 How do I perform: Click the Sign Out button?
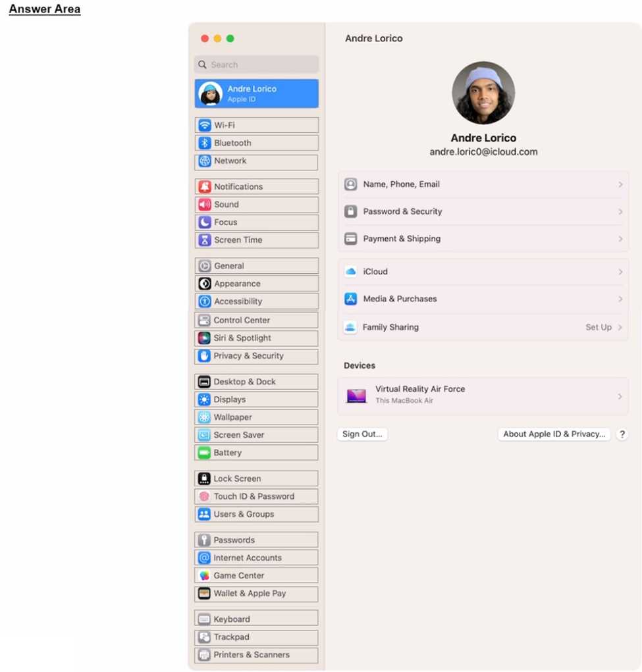coord(361,434)
